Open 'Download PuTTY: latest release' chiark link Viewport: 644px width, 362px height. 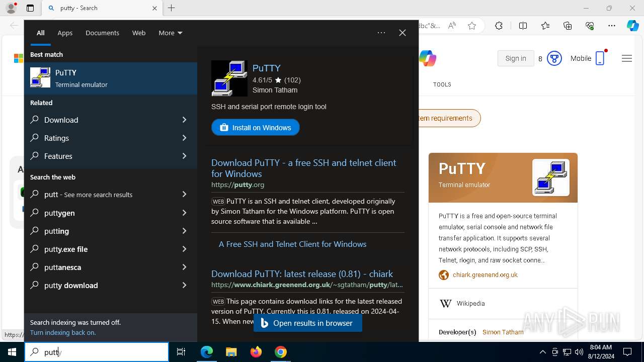click(302, 274)
